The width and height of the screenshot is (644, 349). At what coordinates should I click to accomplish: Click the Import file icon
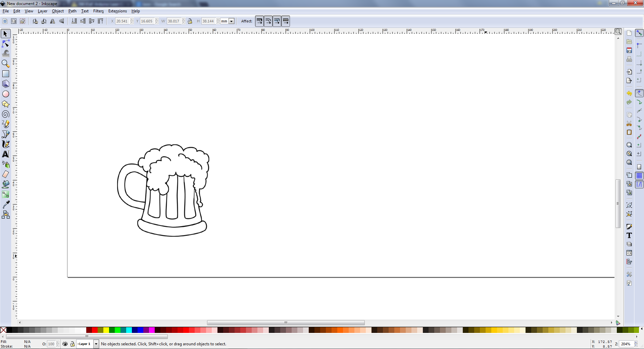coord(629,72)
